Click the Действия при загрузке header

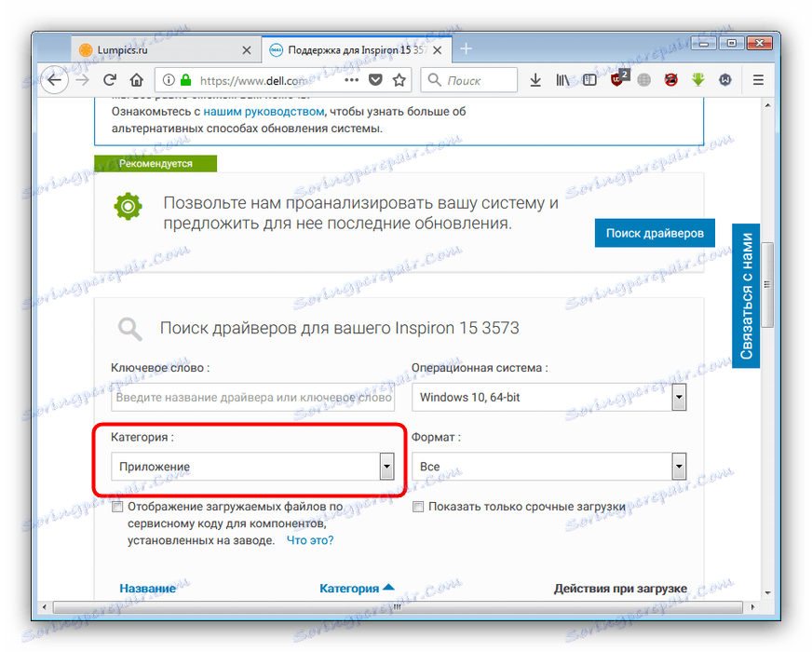click(x=620, y=589)
